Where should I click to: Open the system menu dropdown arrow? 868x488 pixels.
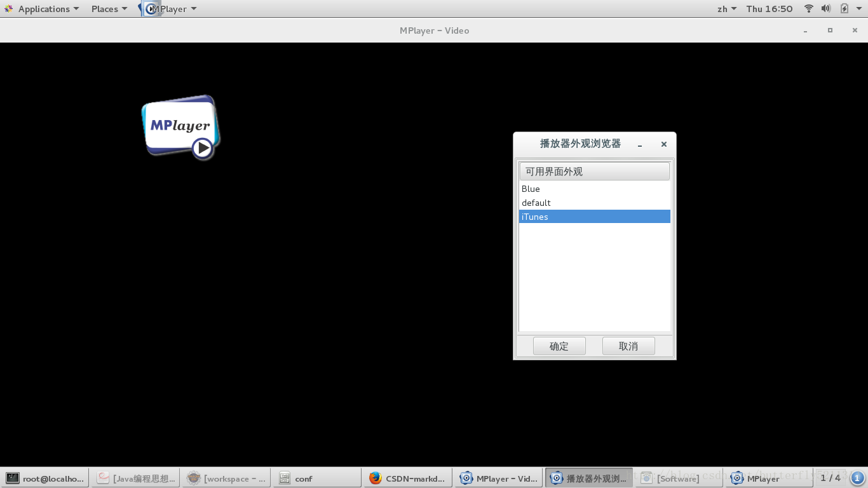click(x=858, y=9)
